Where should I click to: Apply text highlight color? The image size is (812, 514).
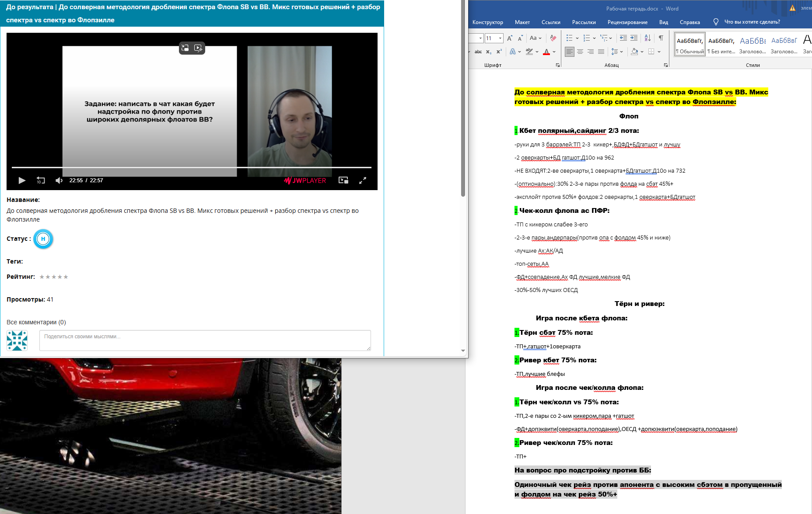[x=529, y=52]
